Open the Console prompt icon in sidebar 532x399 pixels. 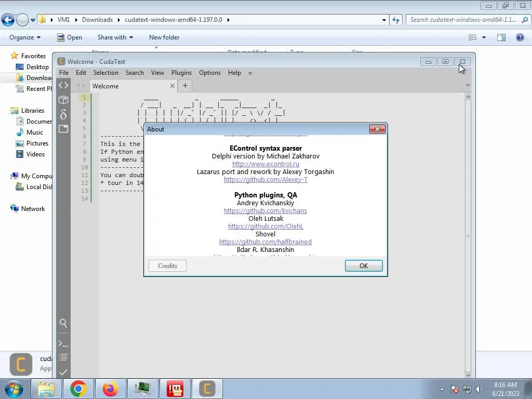(x=63, y=344)
